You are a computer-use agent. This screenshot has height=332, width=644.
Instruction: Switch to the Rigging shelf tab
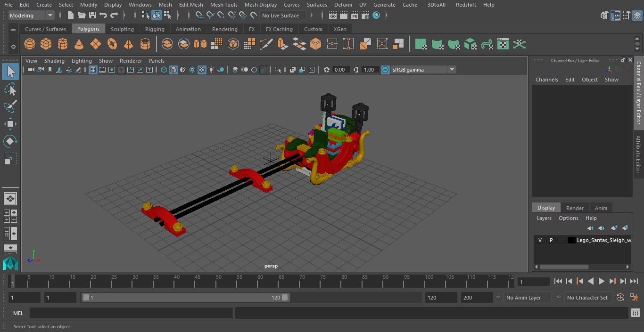pos(155,29)
